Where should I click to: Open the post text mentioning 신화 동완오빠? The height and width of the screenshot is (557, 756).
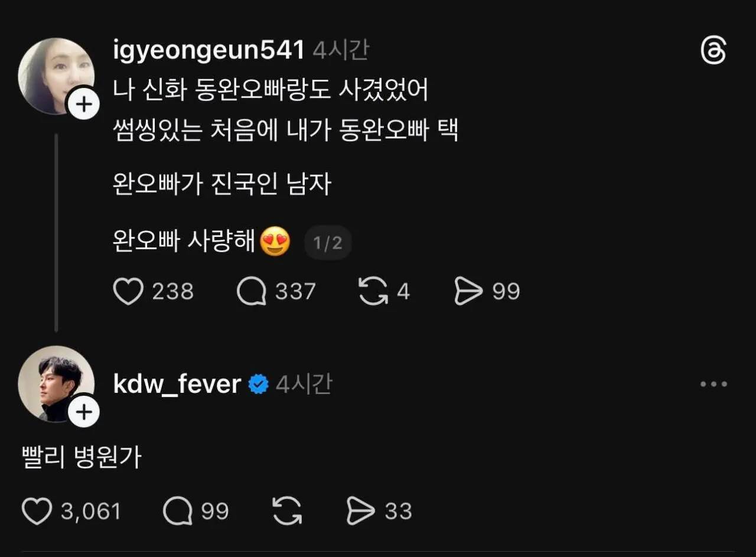coord(270,90)
